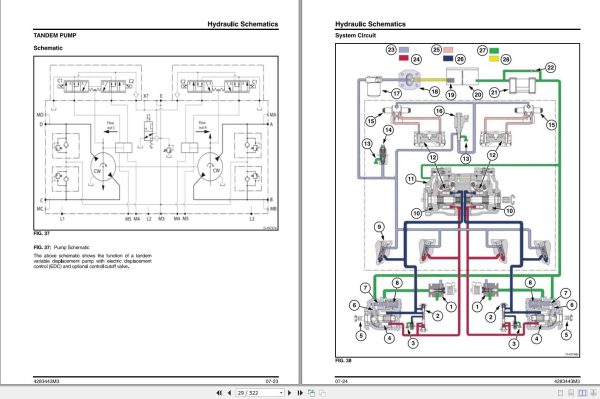Click the FIG. 37 Pump Schematic caption

click(x=61, y=247)
